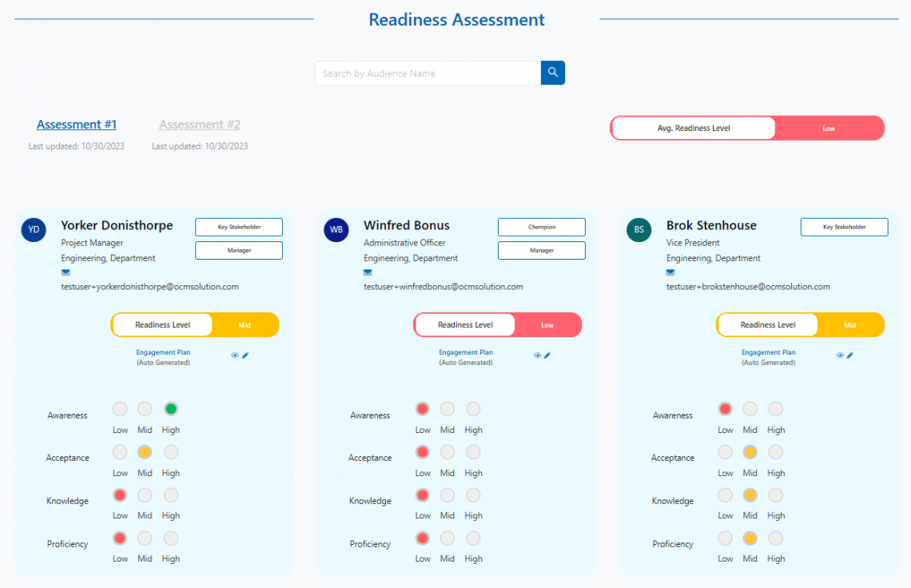911x588 pixels.
Task: Click the Key Stakeholder tag on Brok Stenhouse
Action: pyautogui.click(x=844, y=226)
